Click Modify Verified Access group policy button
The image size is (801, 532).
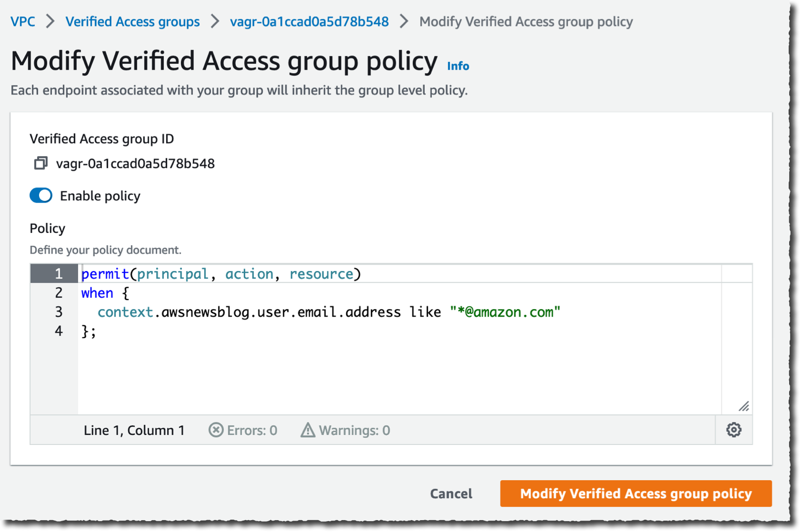[x=635, y=493]
